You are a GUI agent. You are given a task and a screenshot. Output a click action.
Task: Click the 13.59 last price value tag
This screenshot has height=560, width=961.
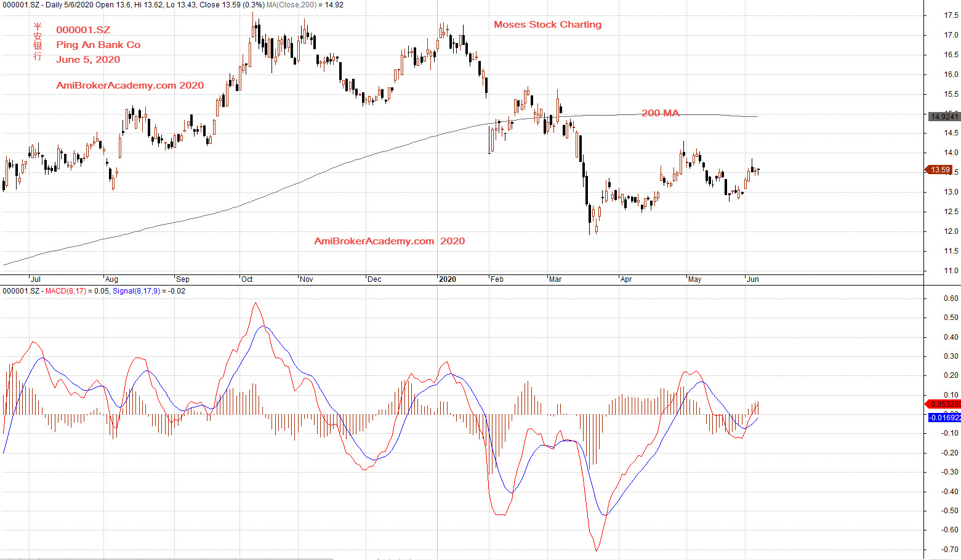[x=939, y=170]
